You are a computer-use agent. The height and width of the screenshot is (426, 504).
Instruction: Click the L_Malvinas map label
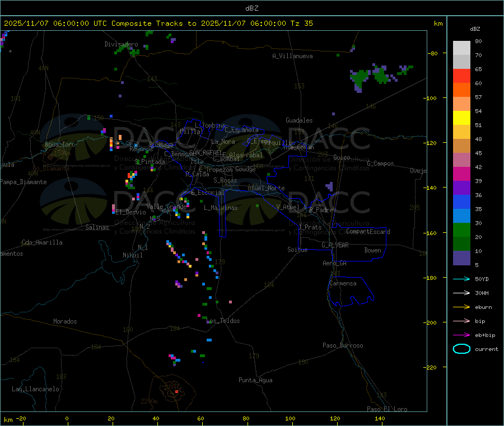coord(221,208)
